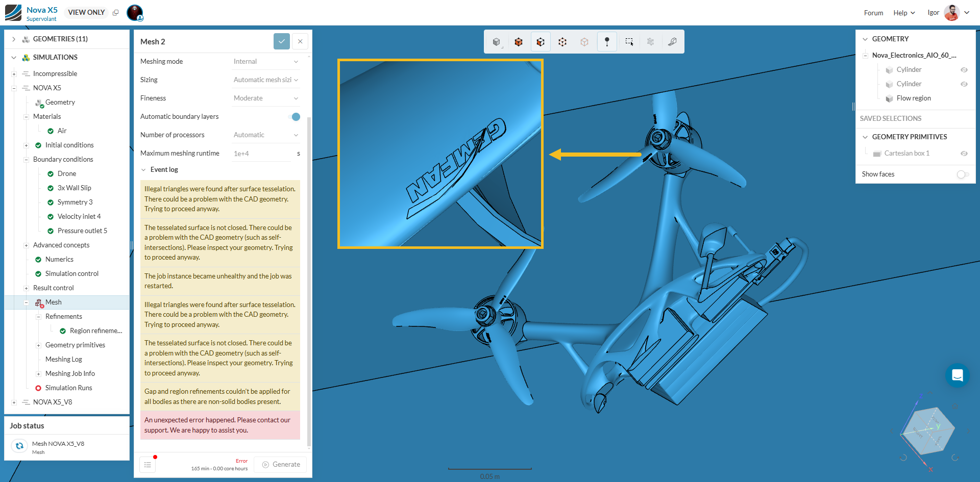Viewport: 980px width, 482px height.
Task: Select the Region refinement tree item
Action: 96,331
